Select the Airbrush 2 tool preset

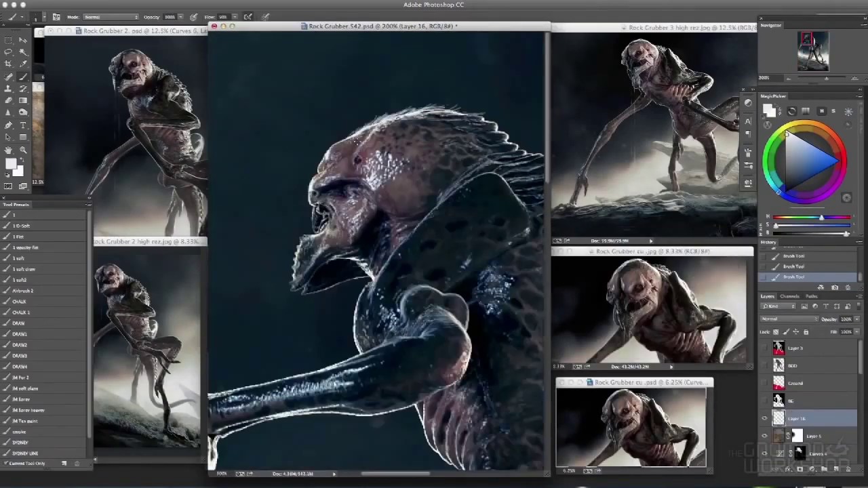tap(45, 291)
